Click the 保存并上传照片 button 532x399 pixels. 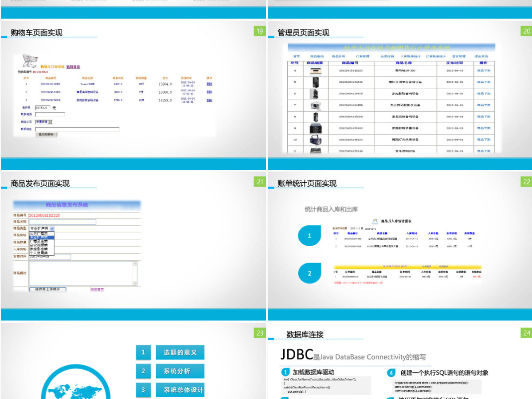point(48,289)
